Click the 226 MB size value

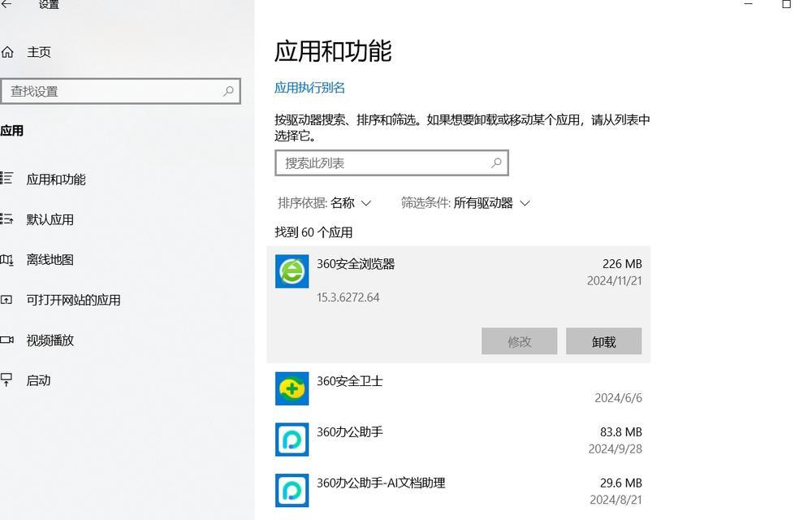(x=622, y=263)
